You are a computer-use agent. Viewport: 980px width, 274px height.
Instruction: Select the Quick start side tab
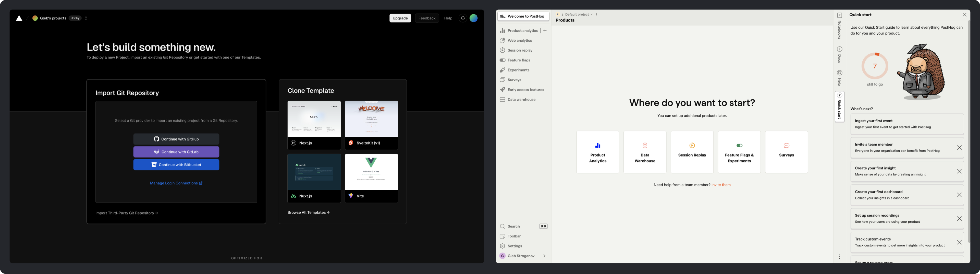tap(840, 107)
